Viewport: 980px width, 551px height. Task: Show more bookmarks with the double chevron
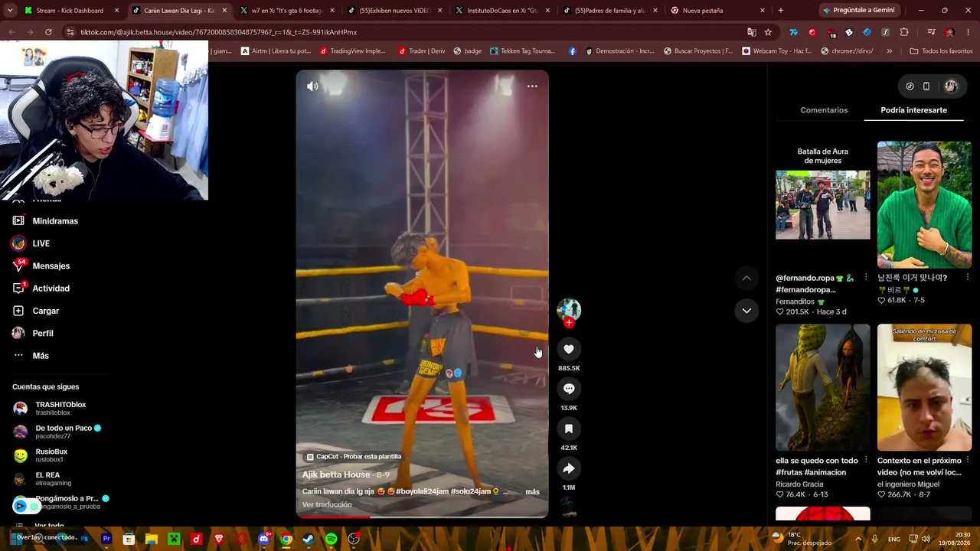[x=889, y=51]
